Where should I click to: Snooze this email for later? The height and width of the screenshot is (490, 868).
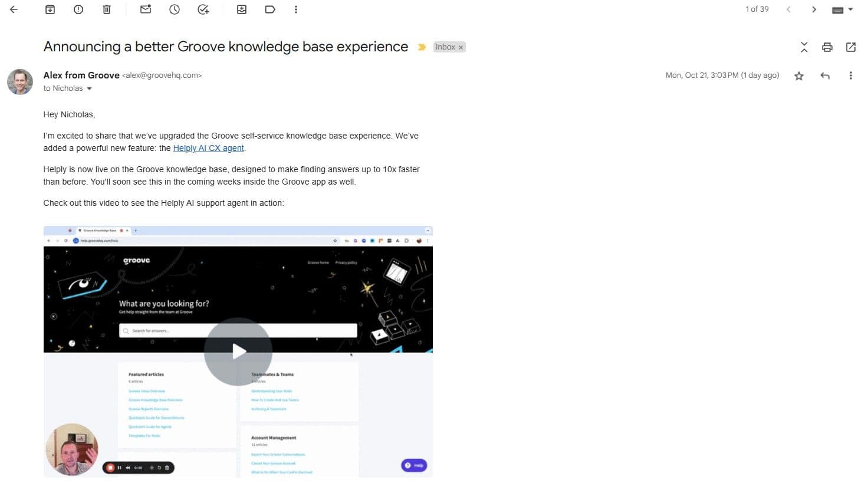click(x=175, y=9)
